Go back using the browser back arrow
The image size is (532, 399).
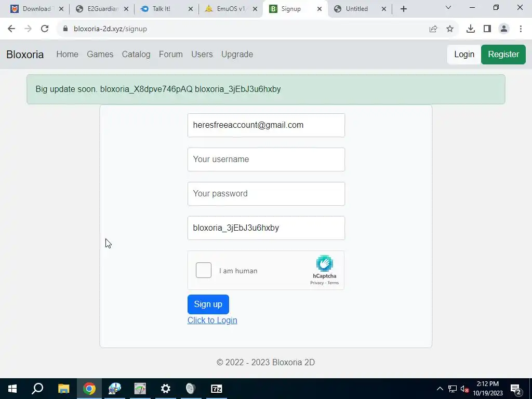pyautogui.click(x=11, y=29)
